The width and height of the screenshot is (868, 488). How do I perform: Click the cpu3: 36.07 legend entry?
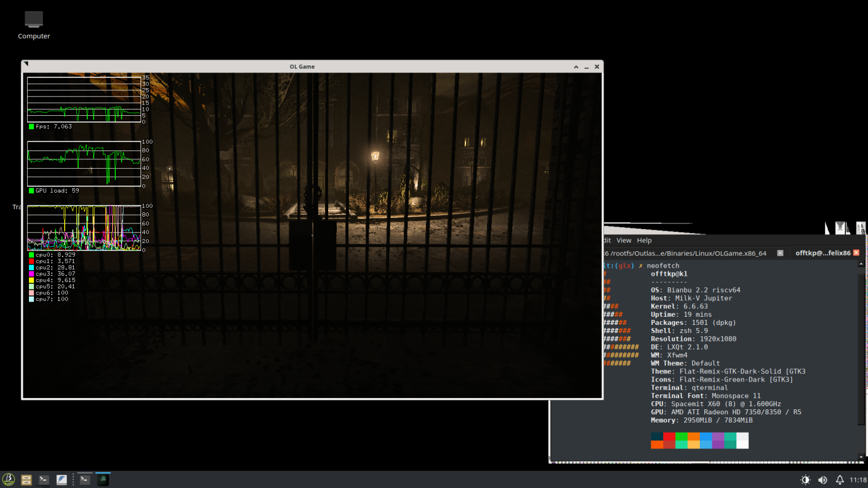coord(52,274)
